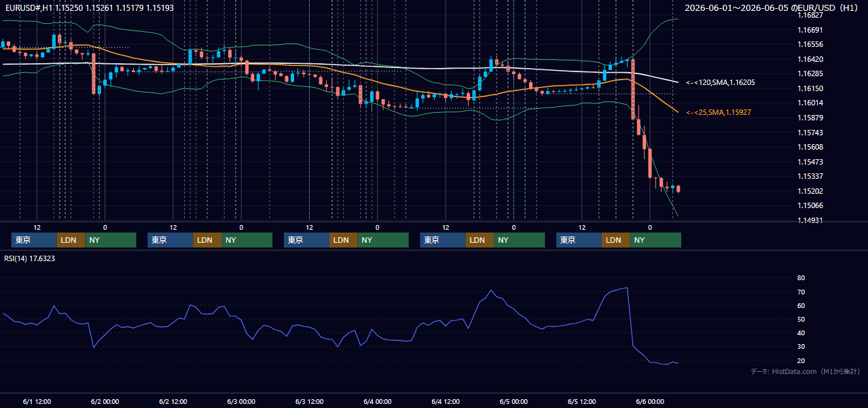Click price axis value 1.16827
This screenshot has width=868, height=408.
point(810,15)
